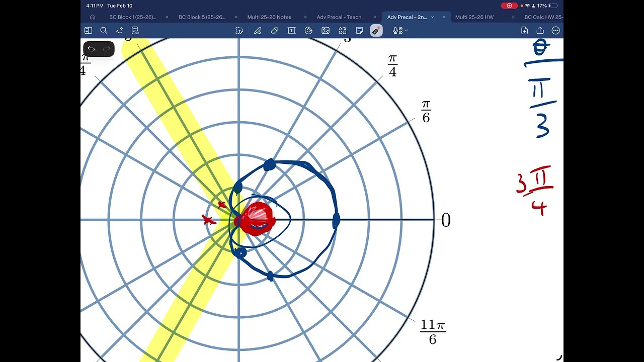Tap the red handwritten 3π/4 note
Image resolution: width=644 pixels, height=362 pixels.
pos(535,190)
